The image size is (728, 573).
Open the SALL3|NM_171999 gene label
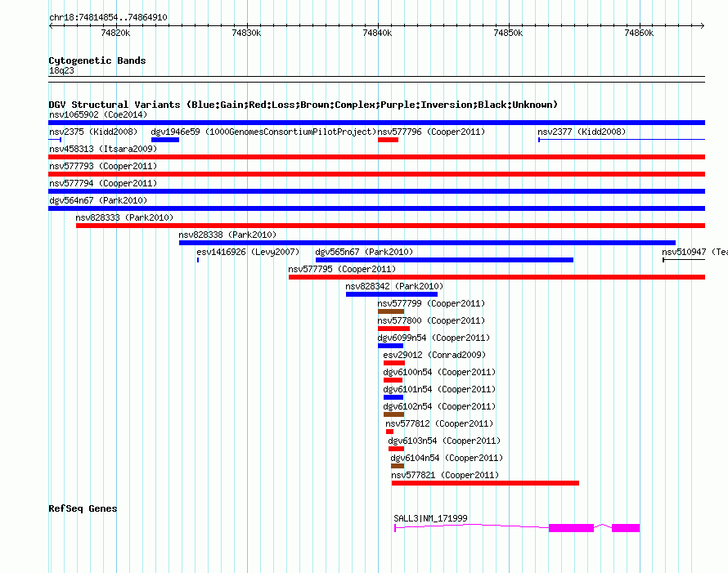pos(430,518)
